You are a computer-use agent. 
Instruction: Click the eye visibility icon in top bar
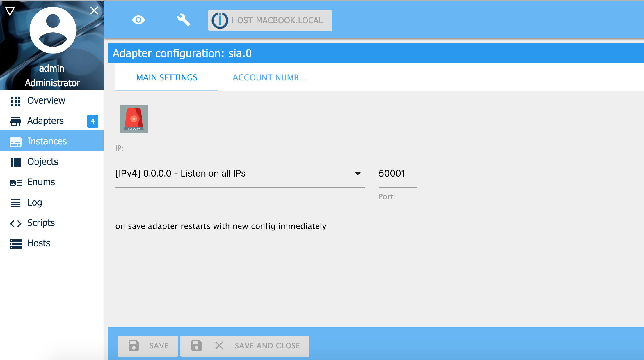point(138,20)
